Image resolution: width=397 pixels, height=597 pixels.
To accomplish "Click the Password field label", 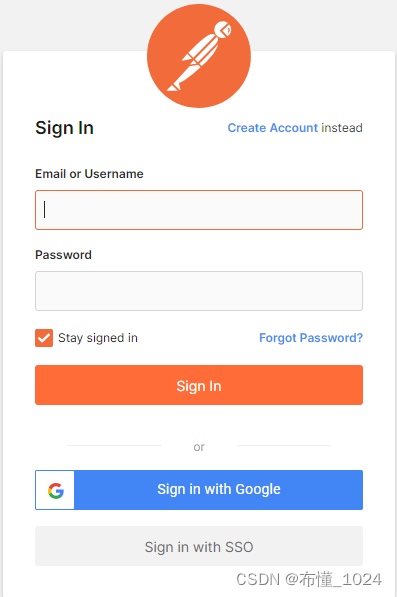I will (x=63, y=255).
